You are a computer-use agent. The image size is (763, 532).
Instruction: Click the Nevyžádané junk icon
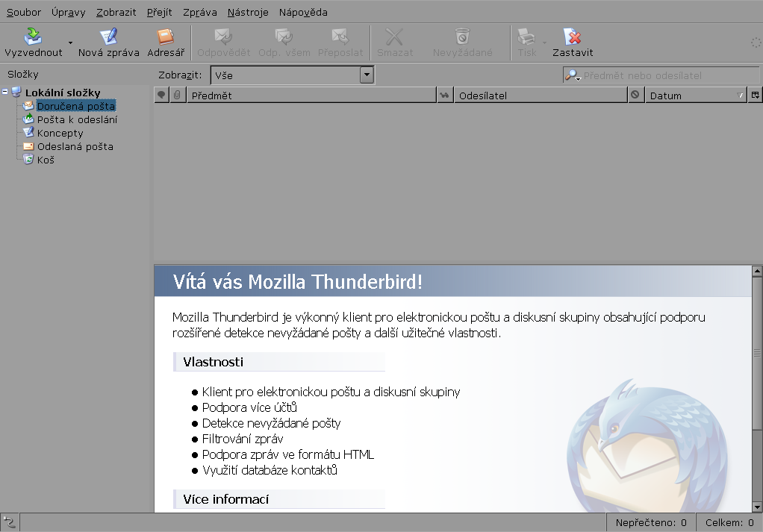462,37
